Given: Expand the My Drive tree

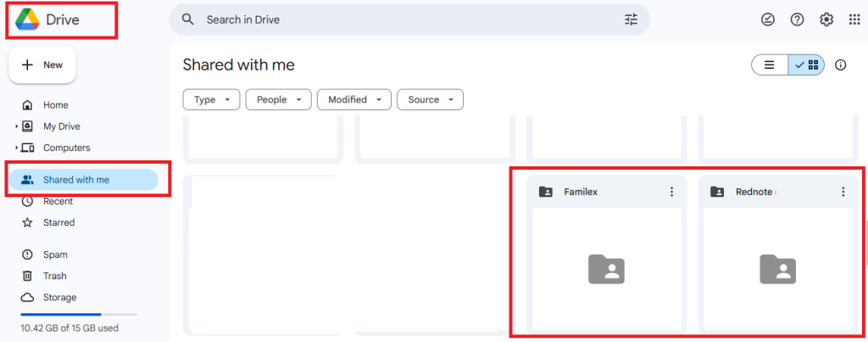Looking at the screenshot, I should 16,126.
